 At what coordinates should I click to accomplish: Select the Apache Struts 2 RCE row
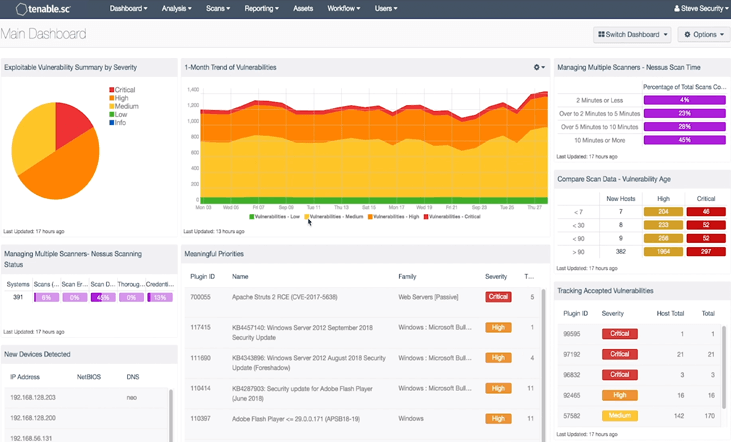click(x=363, y=302)
